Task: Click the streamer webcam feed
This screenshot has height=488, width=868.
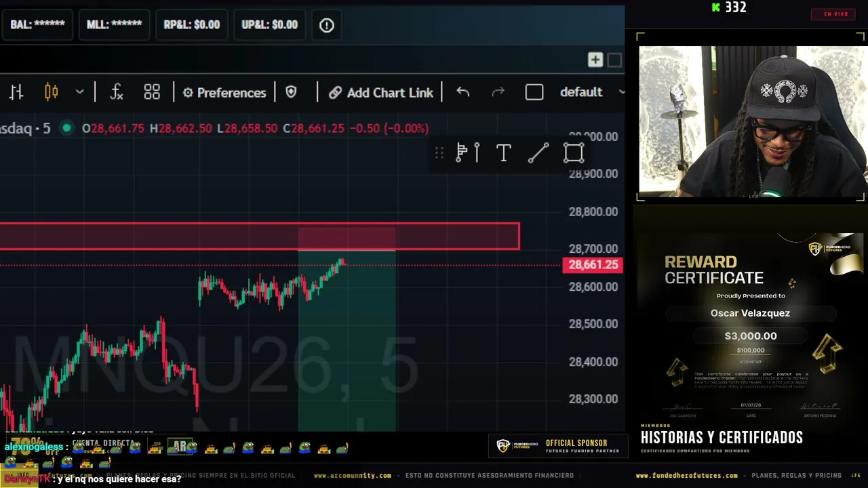Action: click(752, 121)
